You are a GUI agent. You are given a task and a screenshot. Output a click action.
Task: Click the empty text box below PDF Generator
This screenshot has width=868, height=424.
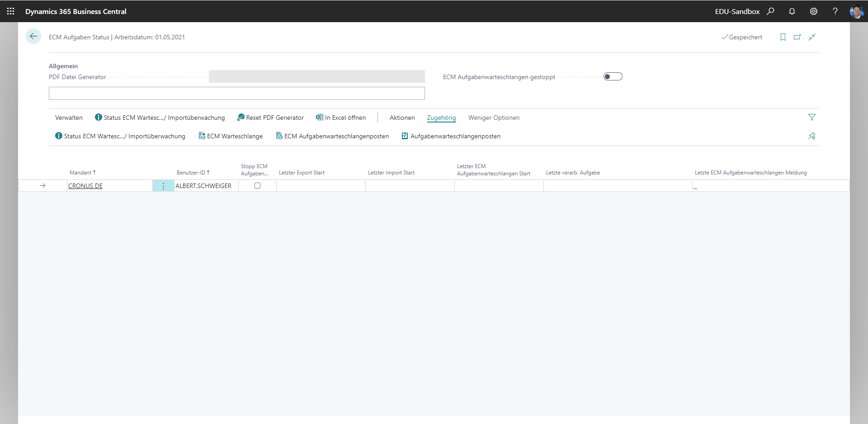pyautogui.click(x=237, y=94)
